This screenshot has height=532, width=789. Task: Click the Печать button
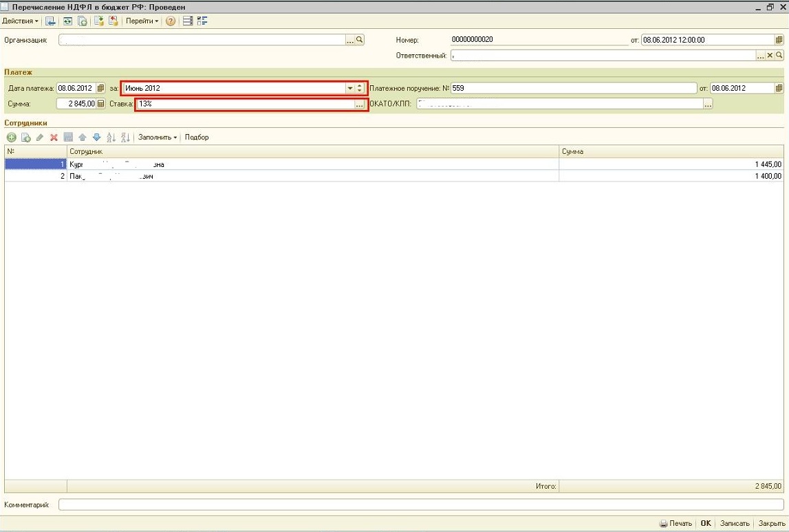[x=675, y=524]
